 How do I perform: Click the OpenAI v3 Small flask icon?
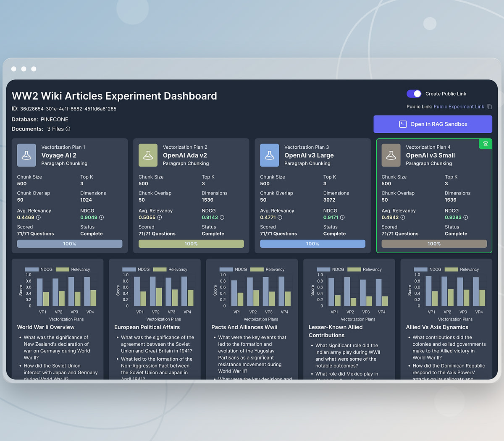(x=391, y=155)
